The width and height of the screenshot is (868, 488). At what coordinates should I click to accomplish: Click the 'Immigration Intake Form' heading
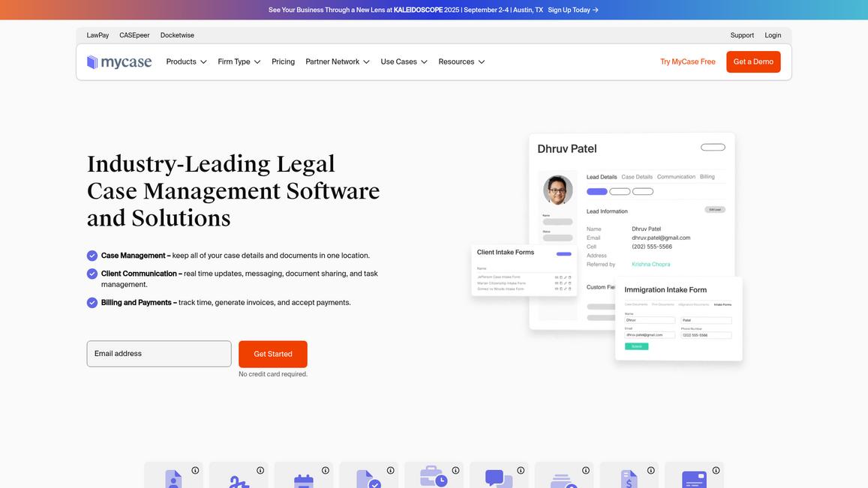[665, 290]
